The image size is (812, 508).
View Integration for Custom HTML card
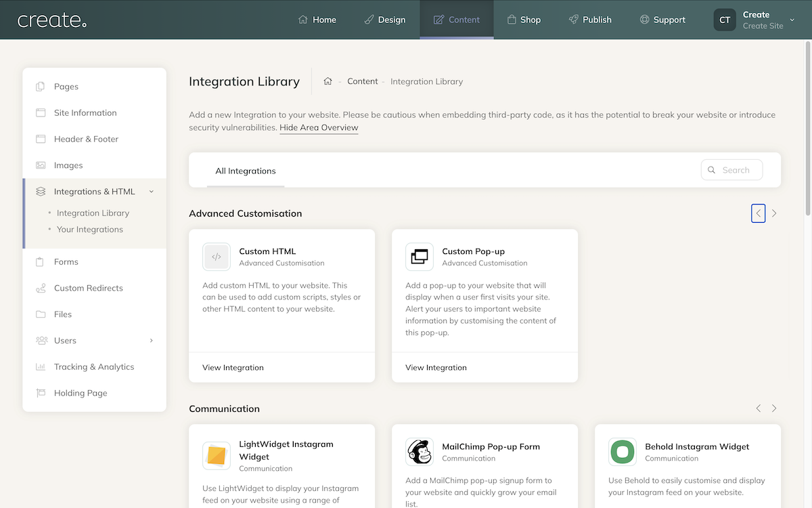(x=233, y=367)
